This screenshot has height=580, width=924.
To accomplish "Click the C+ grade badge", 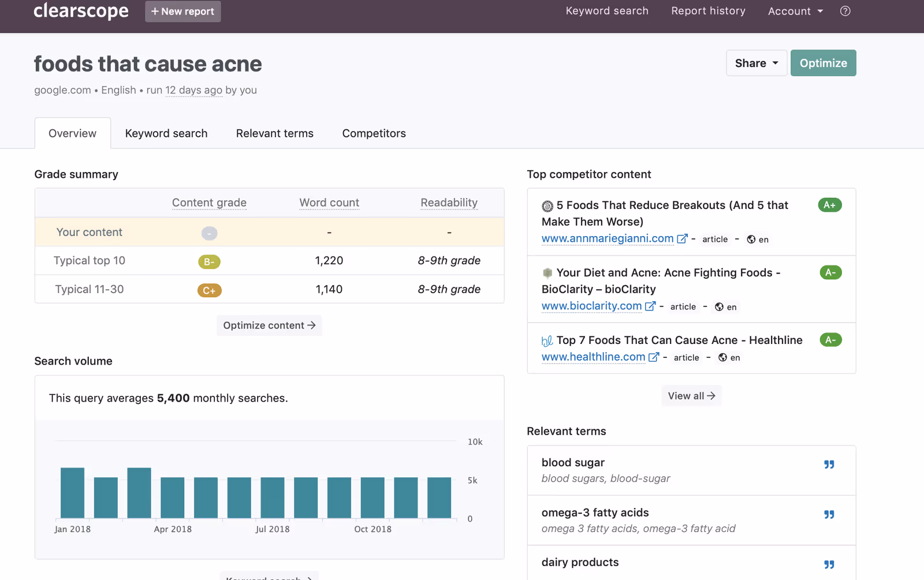I will [209, 290].
